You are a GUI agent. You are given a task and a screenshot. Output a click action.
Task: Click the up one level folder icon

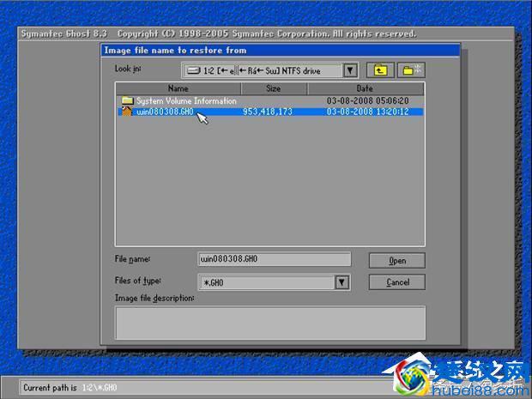point(380,70)
